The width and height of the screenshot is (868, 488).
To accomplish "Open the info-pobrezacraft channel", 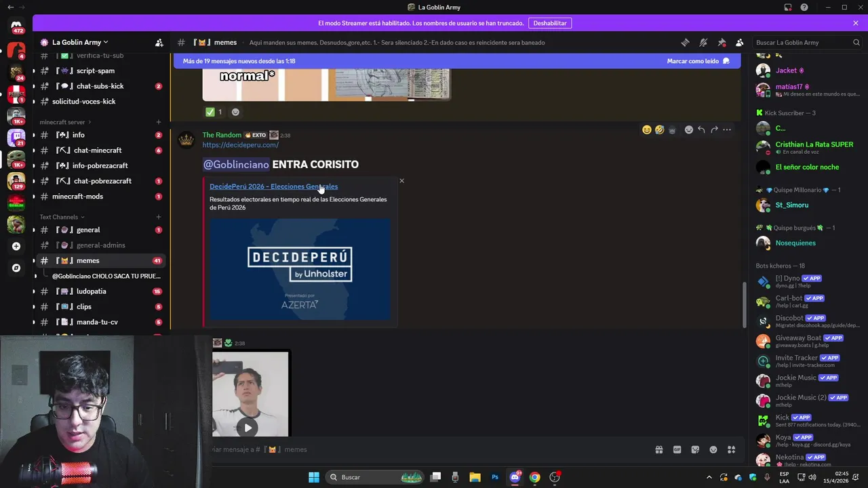I will click(x=101, y=165).
